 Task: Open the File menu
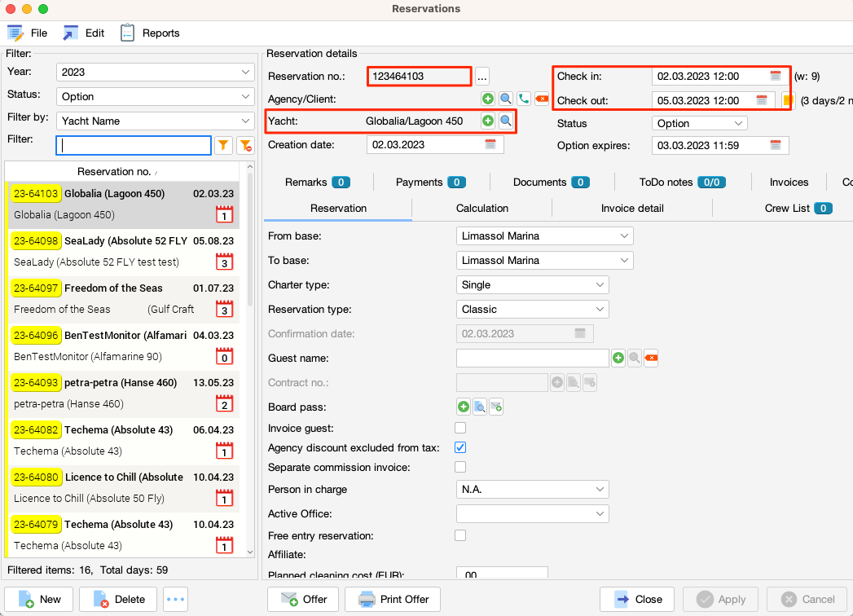[27, 33]
